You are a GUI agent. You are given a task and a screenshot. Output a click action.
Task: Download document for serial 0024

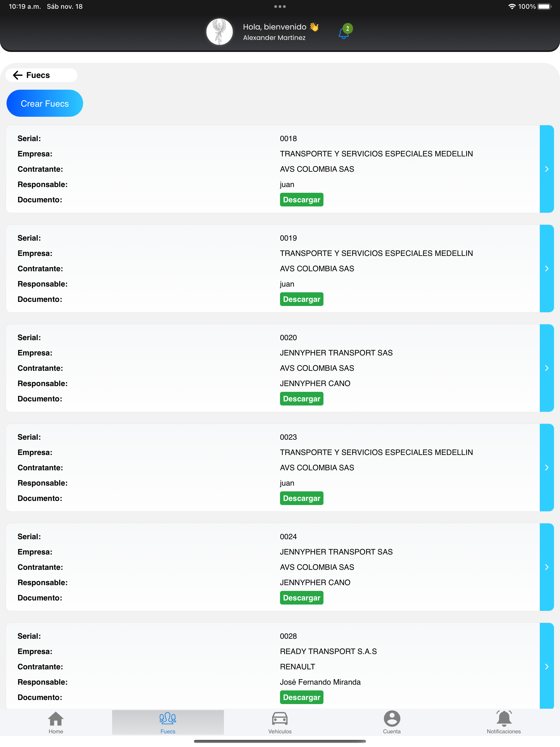tap(301, 597)
